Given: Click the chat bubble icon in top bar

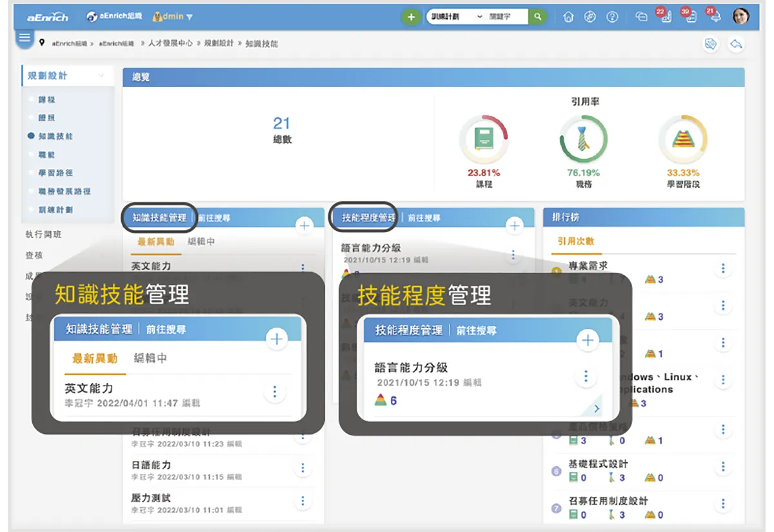Looking at the screenshot, I should click(642, 17).
